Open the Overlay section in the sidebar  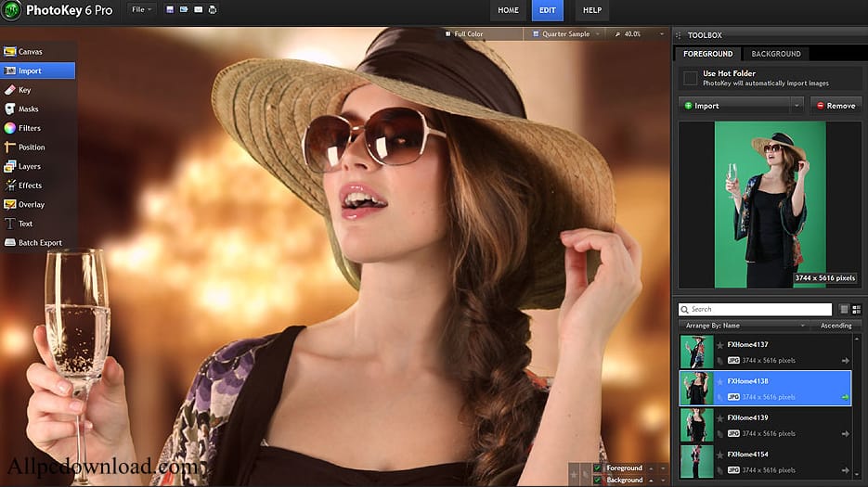pyautogui.click(x=38, y=204)
